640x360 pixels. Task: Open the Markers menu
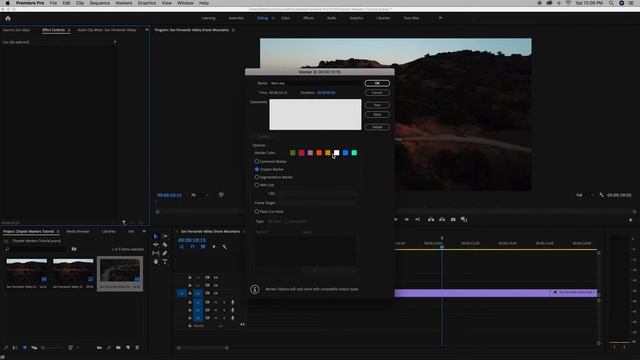tap(124, 3)
